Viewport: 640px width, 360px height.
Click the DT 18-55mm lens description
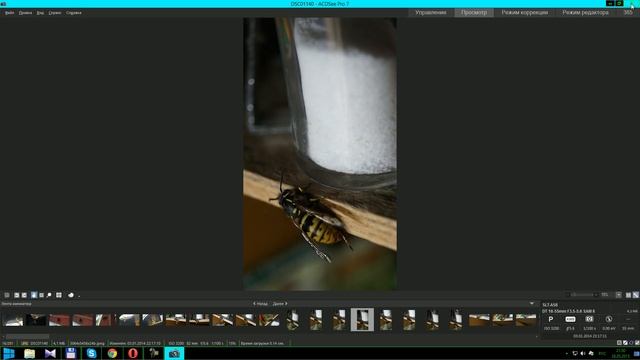568,311
